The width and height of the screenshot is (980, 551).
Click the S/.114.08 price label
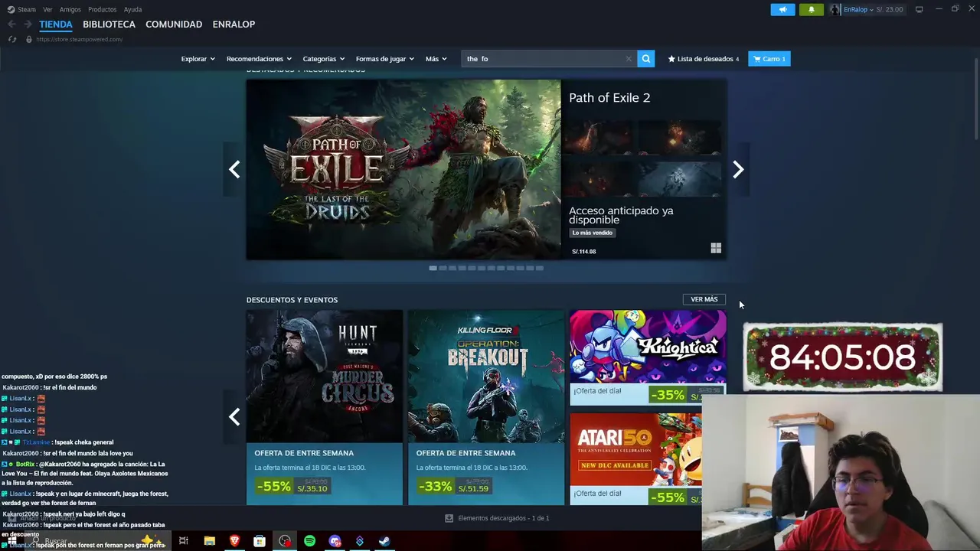tap(584, 252)
